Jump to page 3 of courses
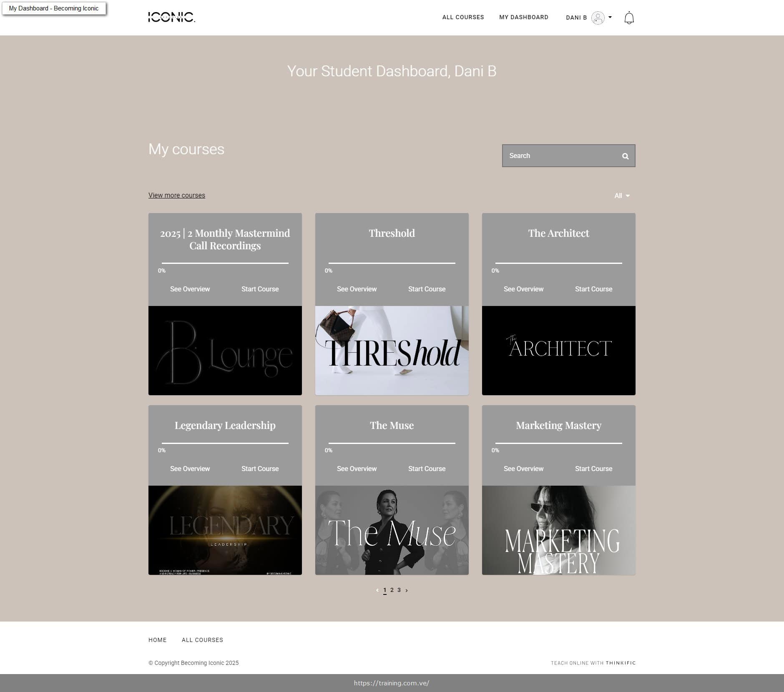This screenshot has height=692, width=784. [x=399, y=590]
